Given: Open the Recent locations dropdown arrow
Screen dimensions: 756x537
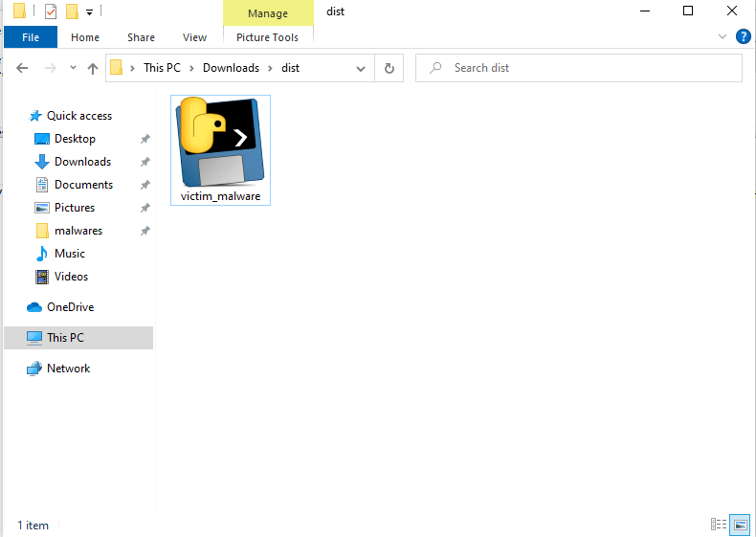Looking at the screenshot, I should (72, 68).
